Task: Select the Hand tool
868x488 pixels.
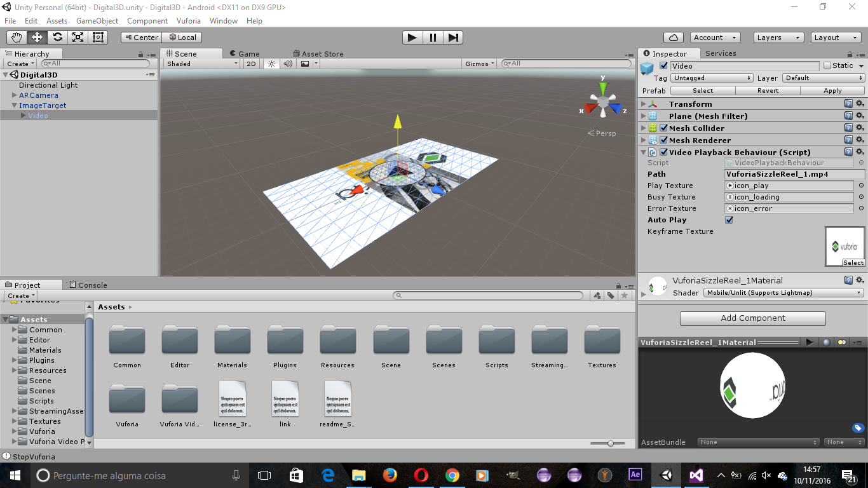Action: (17, 37)
